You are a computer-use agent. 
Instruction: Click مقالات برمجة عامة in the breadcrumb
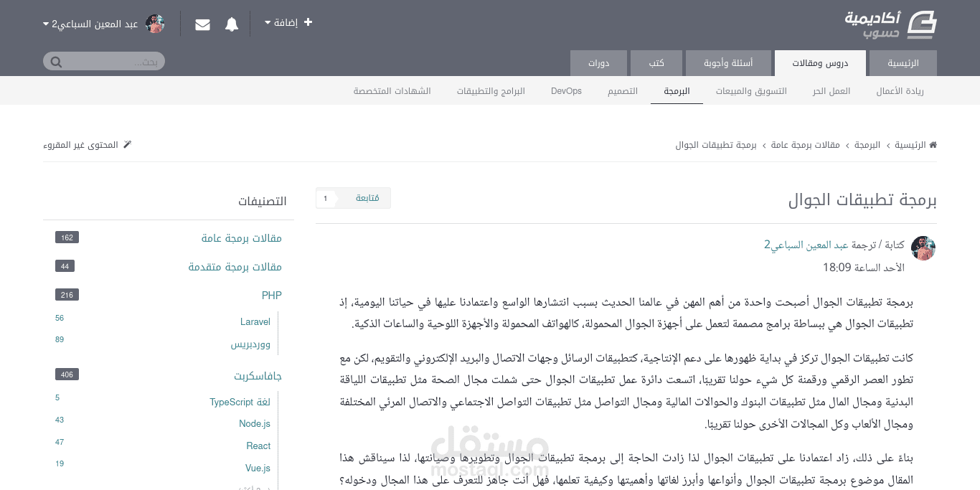(806, 145)
